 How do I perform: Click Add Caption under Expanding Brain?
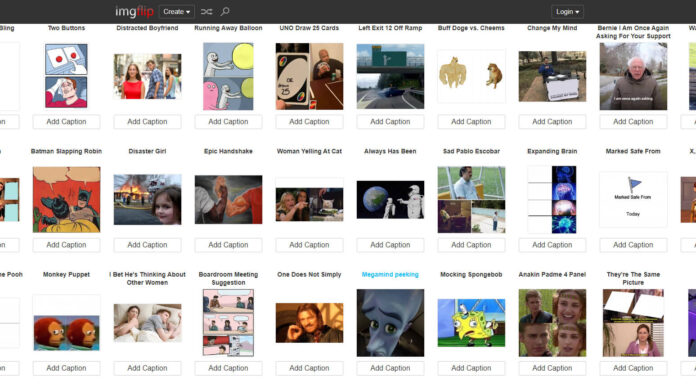pyautogui.click(x=552, y=245)
